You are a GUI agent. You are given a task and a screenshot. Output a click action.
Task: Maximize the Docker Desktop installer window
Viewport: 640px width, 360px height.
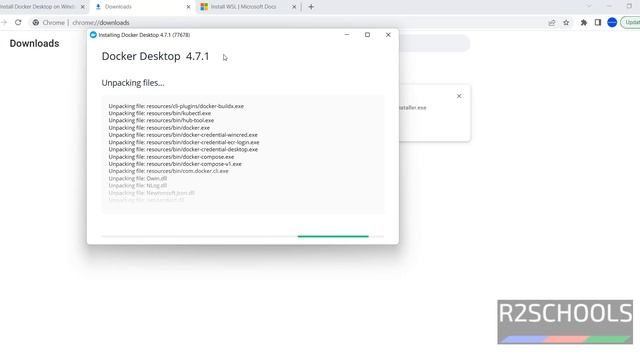coord(367,35)
